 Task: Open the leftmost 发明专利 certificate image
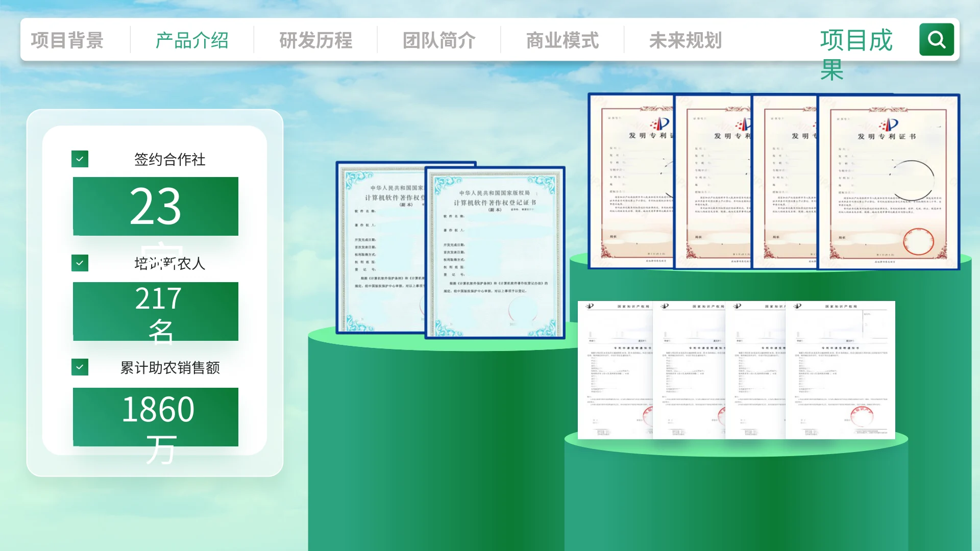[631, 181]
